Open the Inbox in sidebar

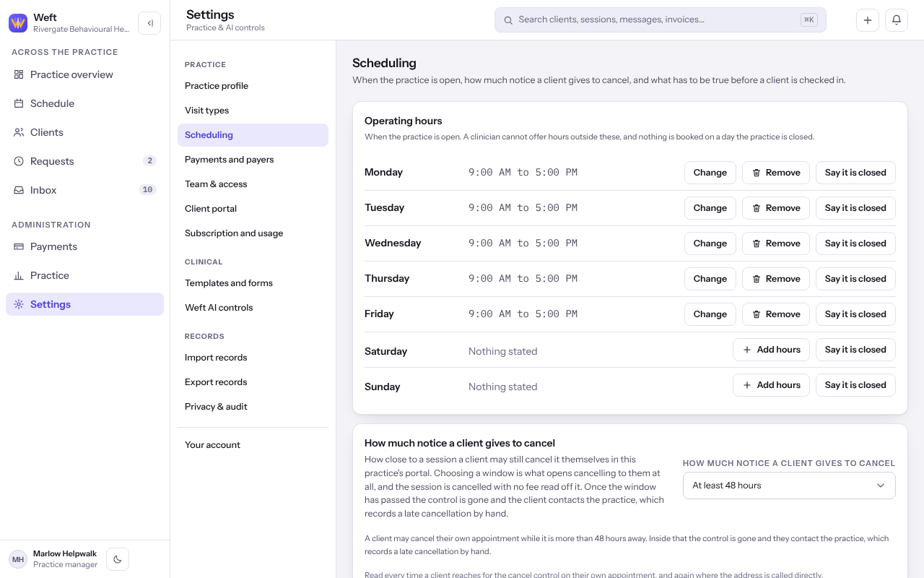tap(84, 190)
